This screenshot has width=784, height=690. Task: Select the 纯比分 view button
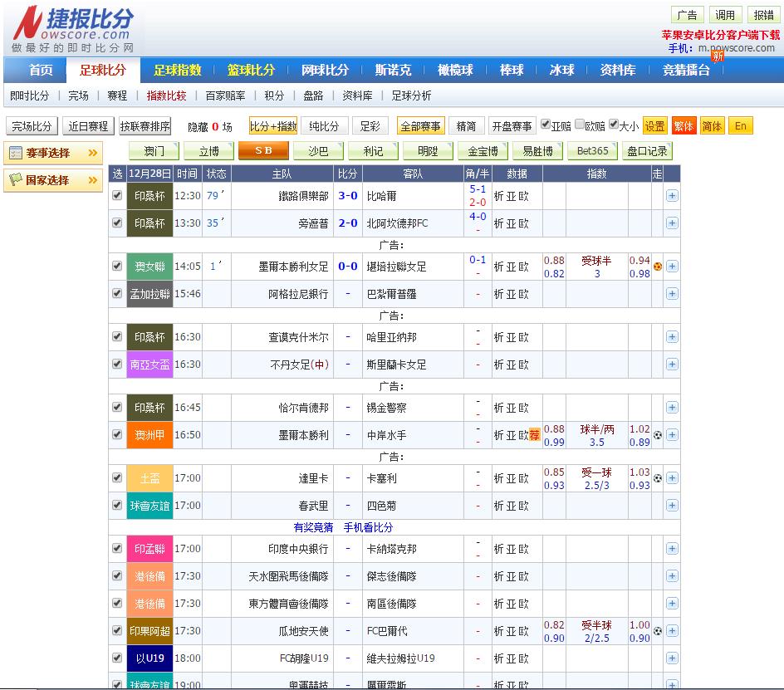tap(324, 126)
